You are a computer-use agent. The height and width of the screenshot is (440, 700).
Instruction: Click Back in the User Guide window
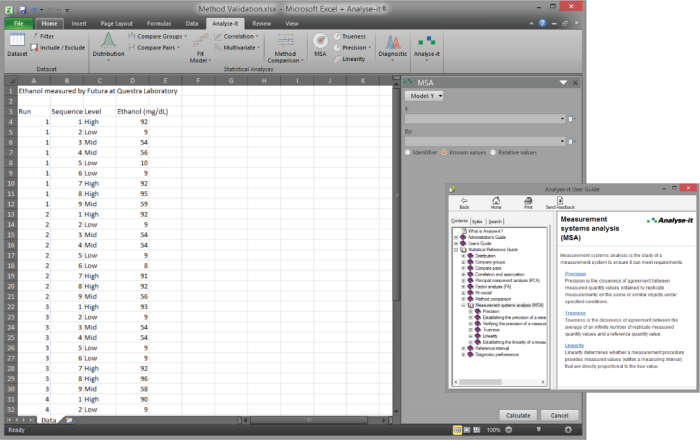pyautogui.click(x=464, y=203)
